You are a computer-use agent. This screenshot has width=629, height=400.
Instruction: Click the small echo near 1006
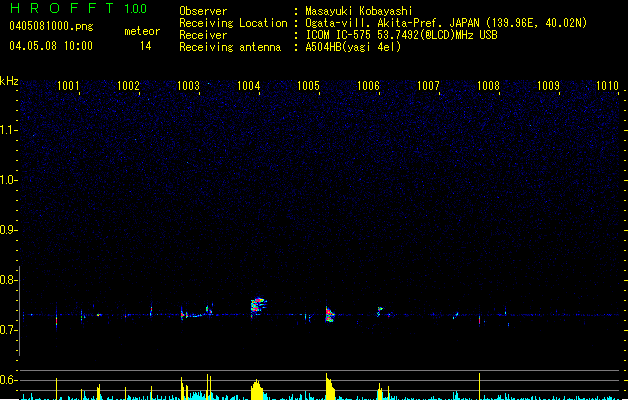379,311
